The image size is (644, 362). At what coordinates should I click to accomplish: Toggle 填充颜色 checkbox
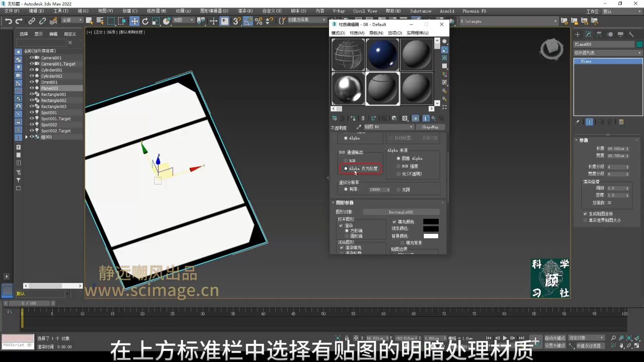394,222
